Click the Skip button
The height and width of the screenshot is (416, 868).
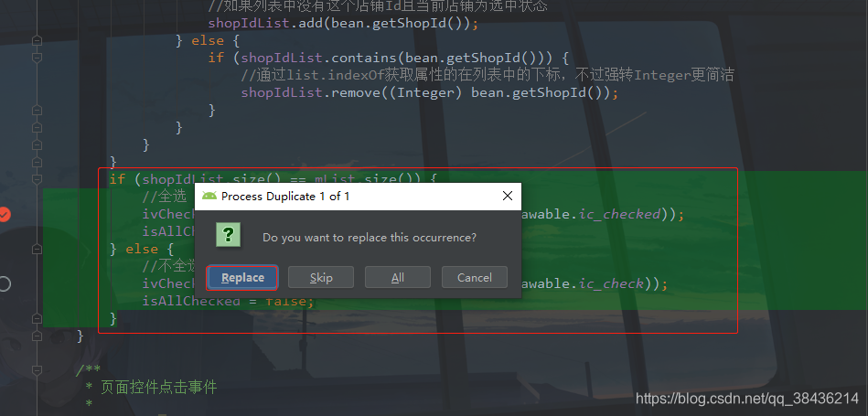point(321,277)
